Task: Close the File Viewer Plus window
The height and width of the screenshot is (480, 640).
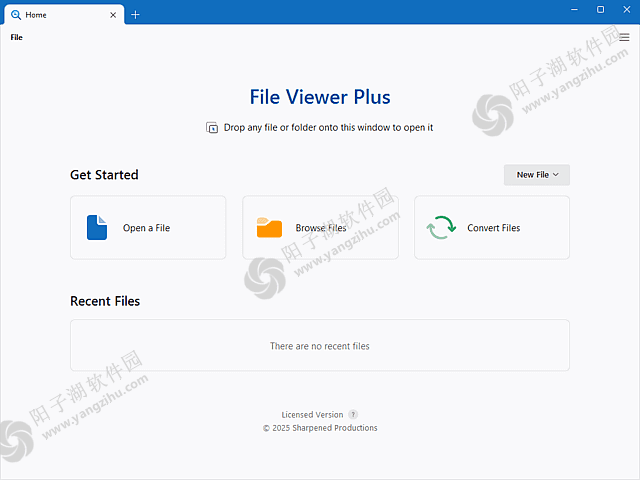Action: (x=627, y=9)
